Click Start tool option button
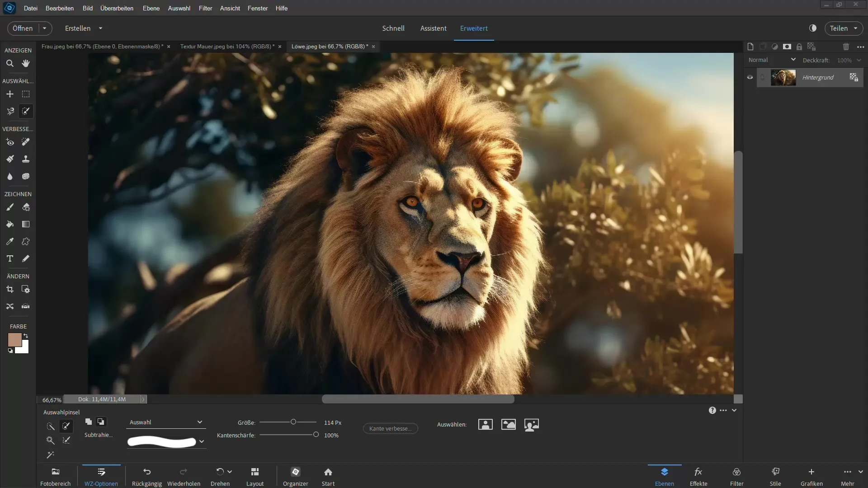Viewport: 868px width, 488px height. click(328, 477)
